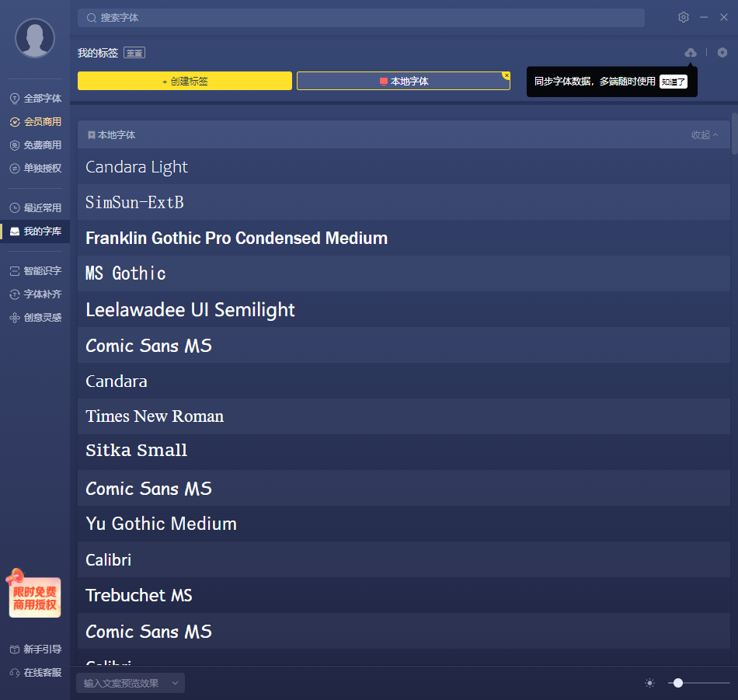The width and height of the screenshot is (738, 700).
Task: Click the 限时免费商用授权 promo banner
Action: [34, 594]
